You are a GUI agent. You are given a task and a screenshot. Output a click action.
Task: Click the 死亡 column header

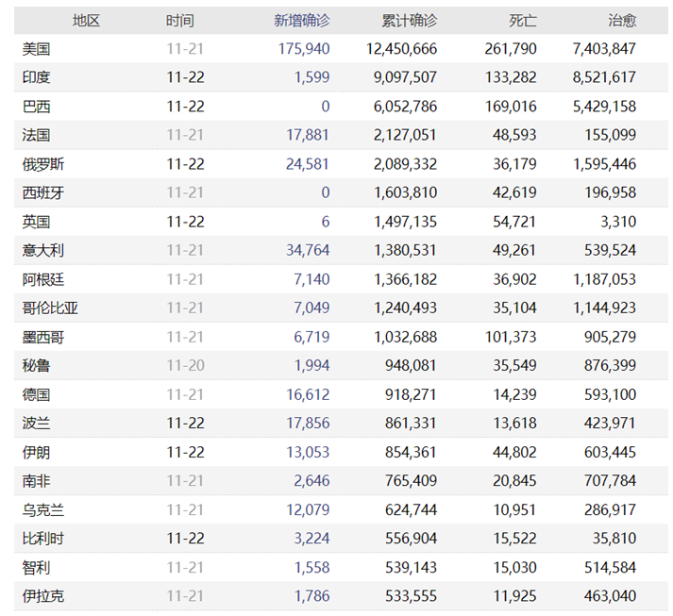(x=523, y=21)
